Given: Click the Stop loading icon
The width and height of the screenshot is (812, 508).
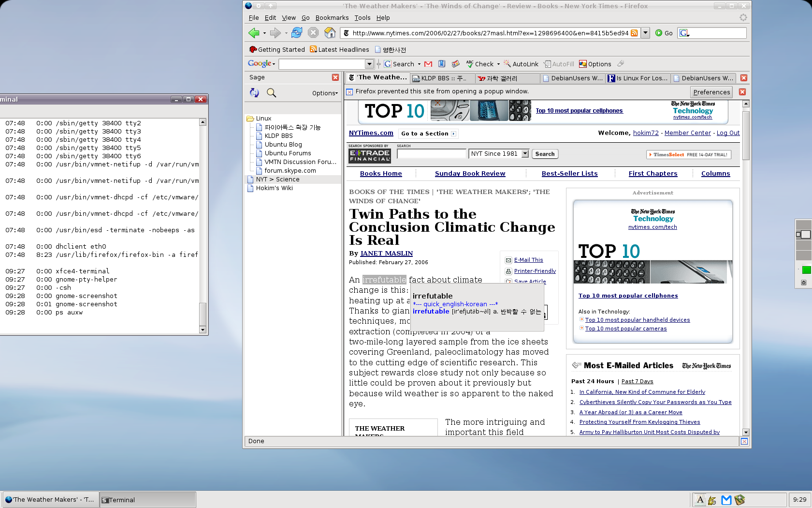Looking at the screenshot, I should pos(313,33).
